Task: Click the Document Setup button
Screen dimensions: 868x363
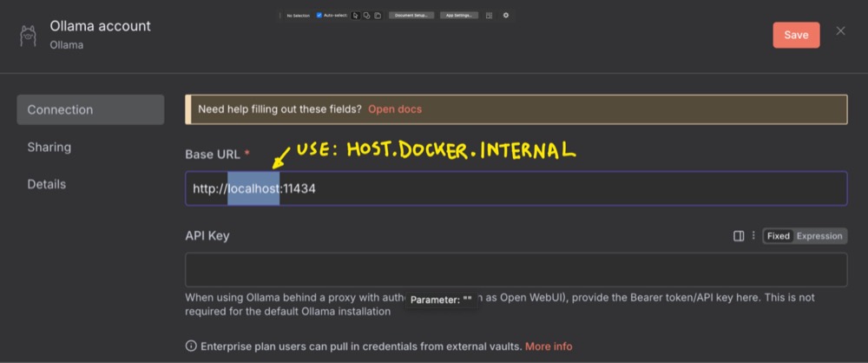Action: [x=411, y=16]
